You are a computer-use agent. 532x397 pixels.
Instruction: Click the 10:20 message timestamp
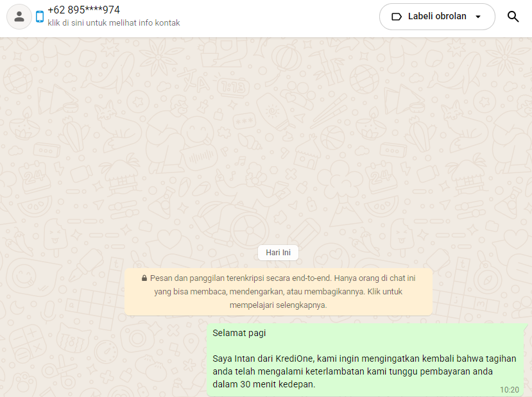(x=510, y=390)
